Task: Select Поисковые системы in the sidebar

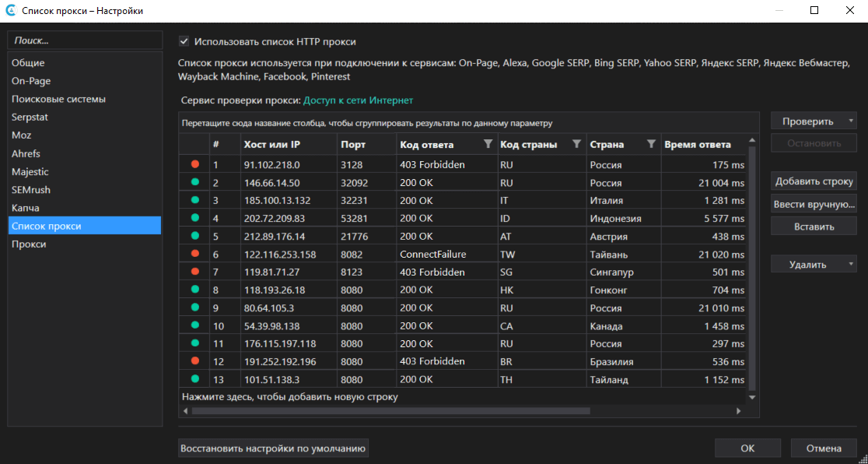Action: point(84,99)
